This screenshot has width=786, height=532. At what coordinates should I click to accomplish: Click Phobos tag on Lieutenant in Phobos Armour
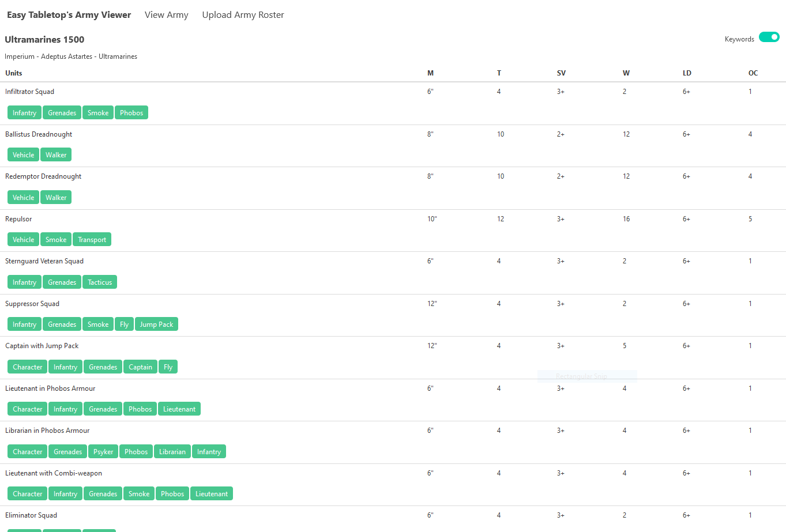coord(140,409)
